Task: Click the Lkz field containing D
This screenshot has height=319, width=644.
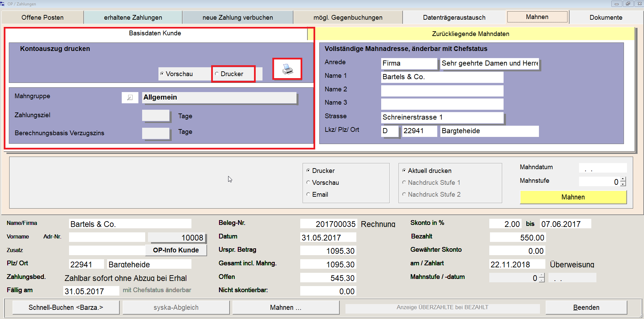Action: pyautogui.click(x=389, y=131)
